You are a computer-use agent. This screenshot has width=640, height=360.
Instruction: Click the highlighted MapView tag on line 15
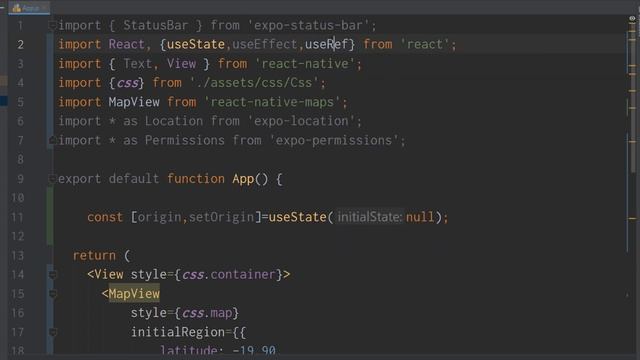134,294
